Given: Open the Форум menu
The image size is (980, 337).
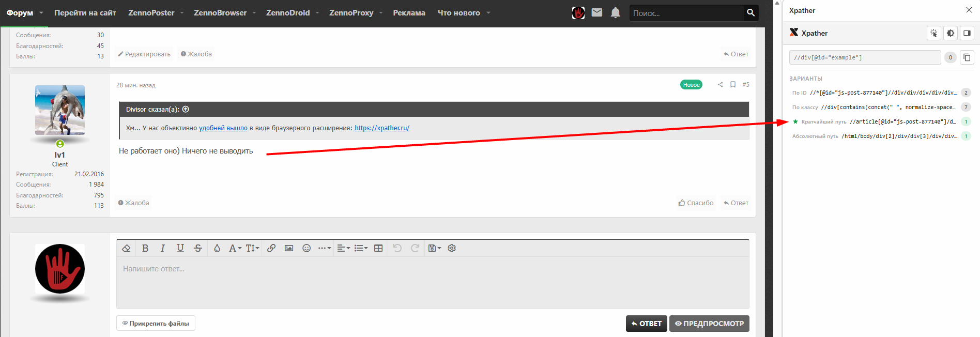Looking at the screenshot, I should (x=20, y=13).
